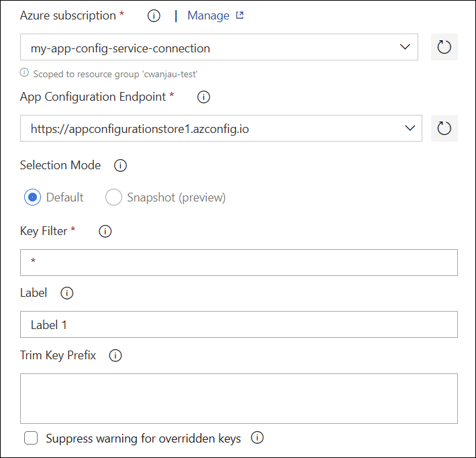Screen dimensions: 476x458
Task: Enable Suppress warning for overridden keys
Action: (x=31, y=439)
